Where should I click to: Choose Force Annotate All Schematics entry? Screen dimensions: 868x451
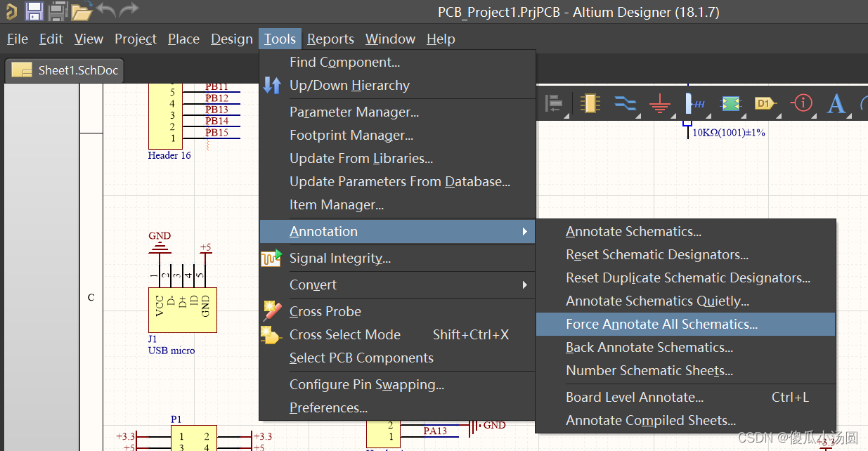pyautogui.click(x=685, y=324)
